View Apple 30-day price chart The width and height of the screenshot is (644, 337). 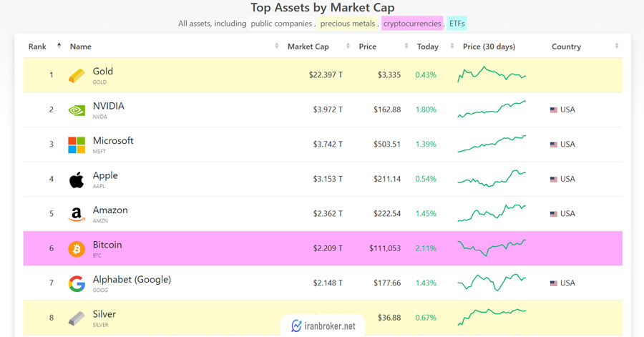[492, 179]
